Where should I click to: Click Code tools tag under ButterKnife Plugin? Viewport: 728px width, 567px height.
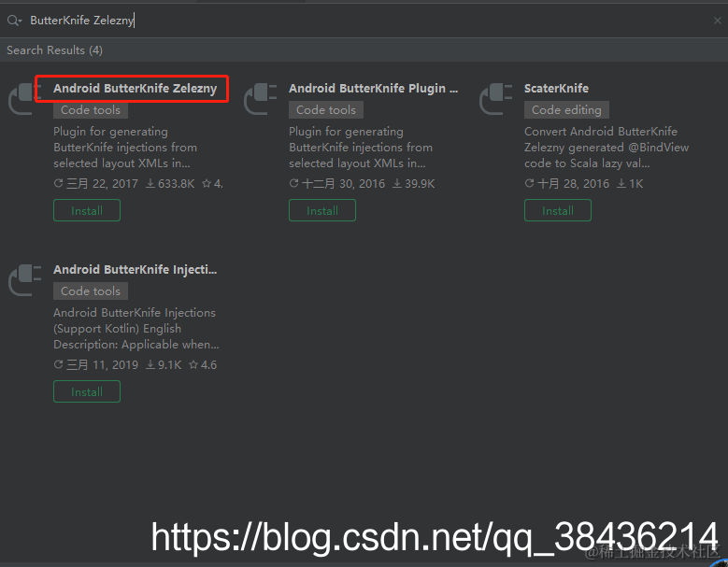click(326, 110)
